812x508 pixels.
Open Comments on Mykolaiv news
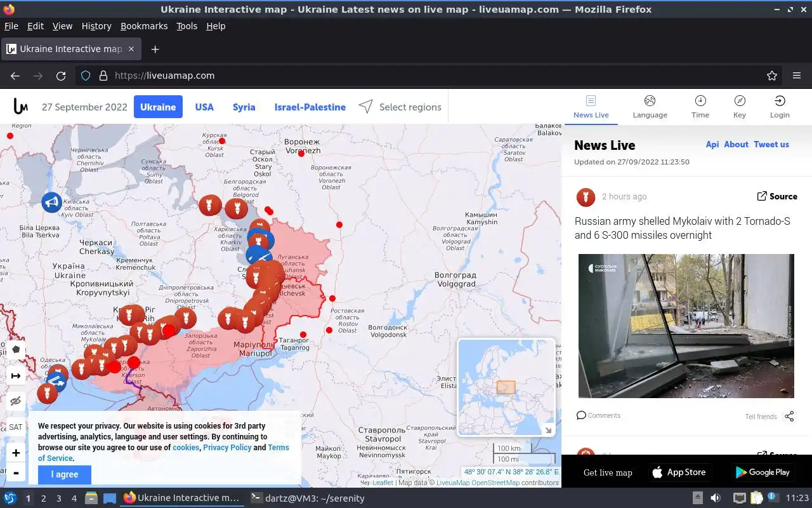coord(598,415)
